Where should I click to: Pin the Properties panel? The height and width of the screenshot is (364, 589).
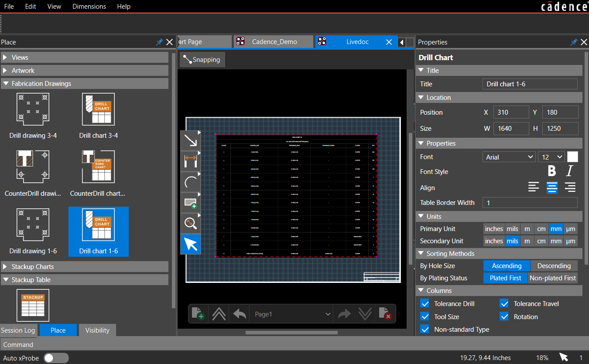pyautogui.click(x=574, y=42)
